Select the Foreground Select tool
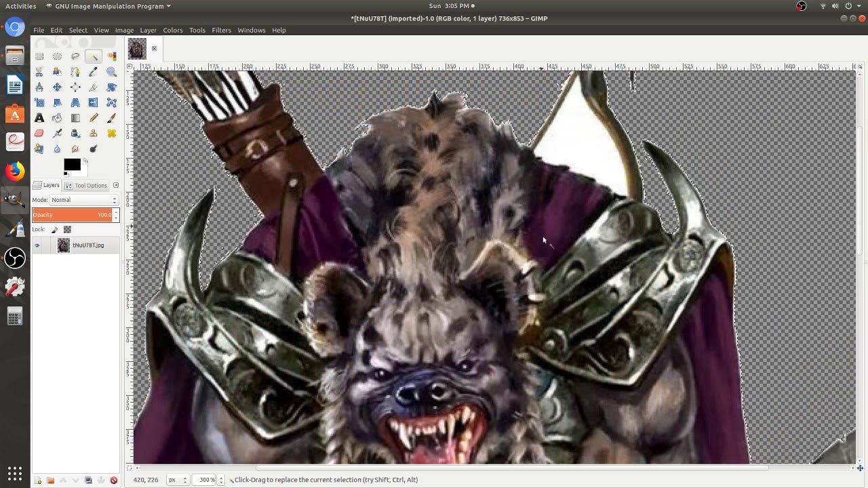Viewport: 868px width, 488px height. coord(57,72)
